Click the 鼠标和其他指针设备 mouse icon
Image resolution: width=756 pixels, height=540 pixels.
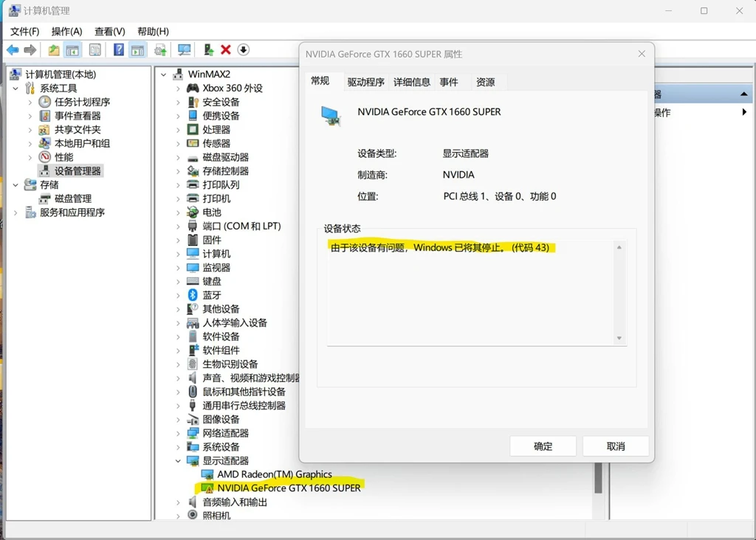[x=193, y=392]
